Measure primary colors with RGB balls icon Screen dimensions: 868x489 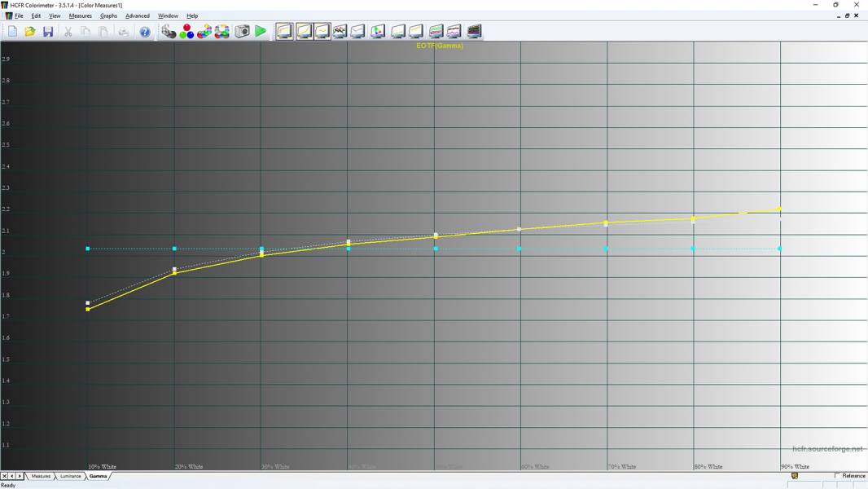187,32
